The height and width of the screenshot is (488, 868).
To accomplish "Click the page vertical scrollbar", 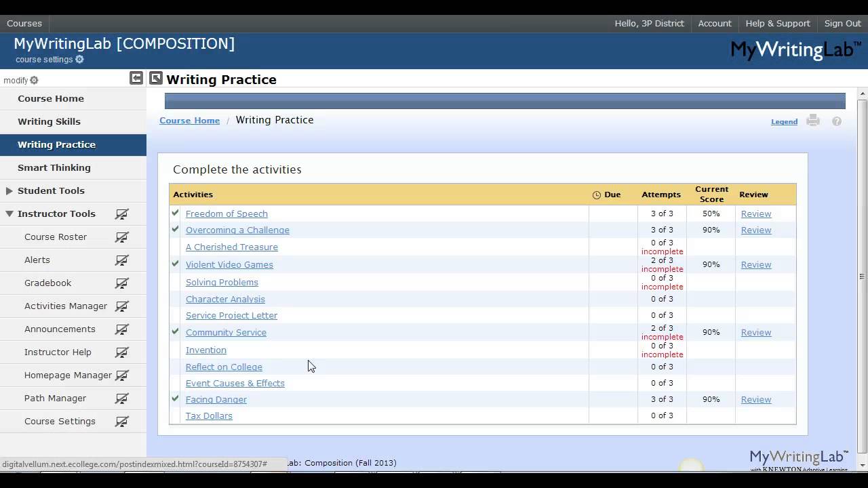I will (863, 275).
